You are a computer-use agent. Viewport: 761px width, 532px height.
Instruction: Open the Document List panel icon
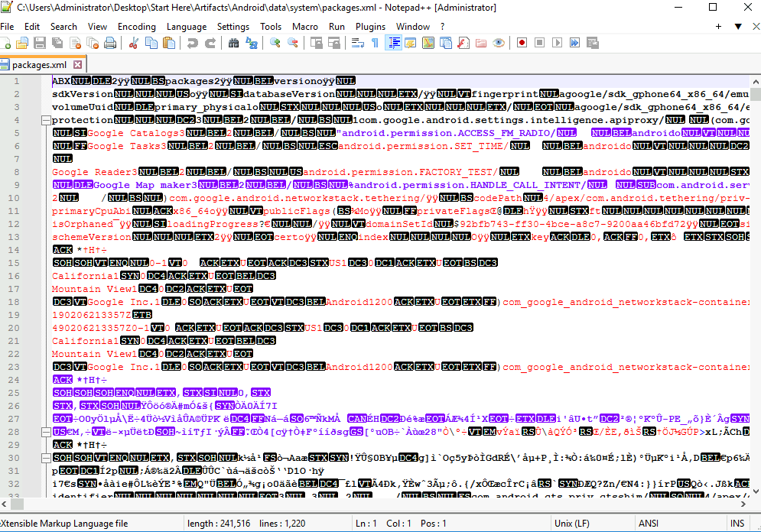coord(446,43)
